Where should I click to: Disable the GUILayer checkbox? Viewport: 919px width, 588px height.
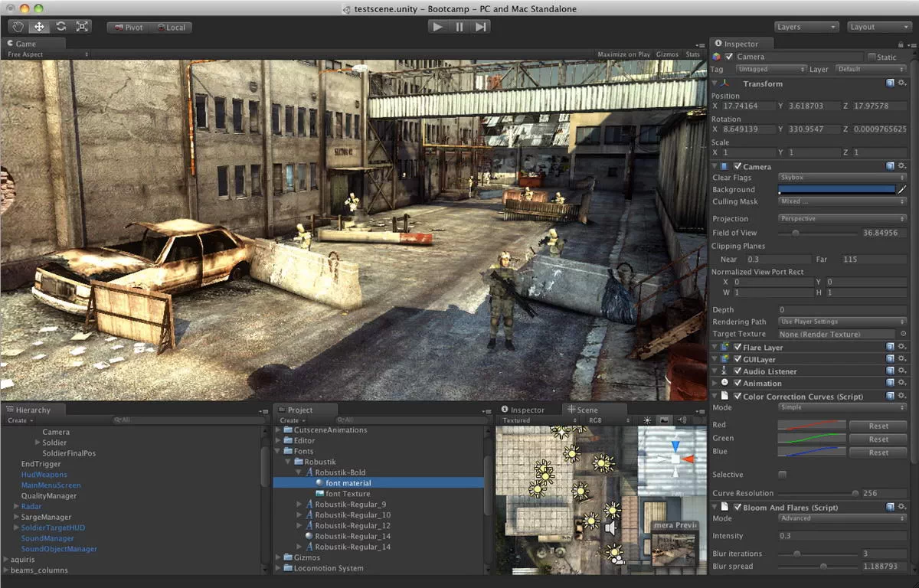tap(737, 359)
